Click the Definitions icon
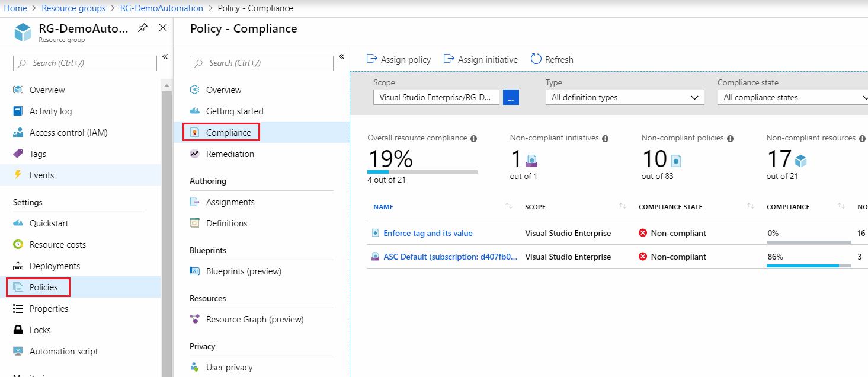The height and width of the screenshot is (377, 868). (194, 223)
